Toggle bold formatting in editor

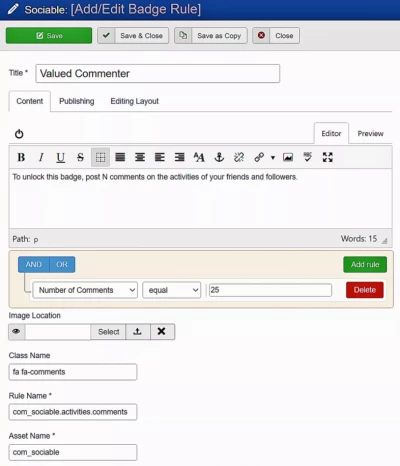pyautogui.click(x=21, y=157)
